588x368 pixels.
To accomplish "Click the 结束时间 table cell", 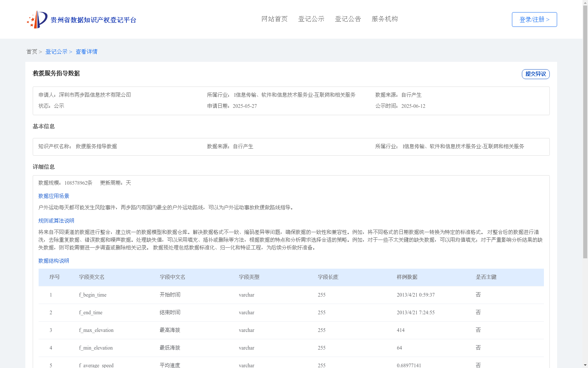I will 170,312.
